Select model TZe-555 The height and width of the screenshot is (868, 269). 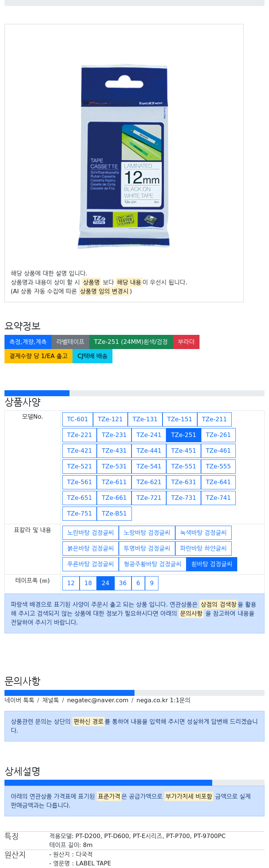point(218,466)
